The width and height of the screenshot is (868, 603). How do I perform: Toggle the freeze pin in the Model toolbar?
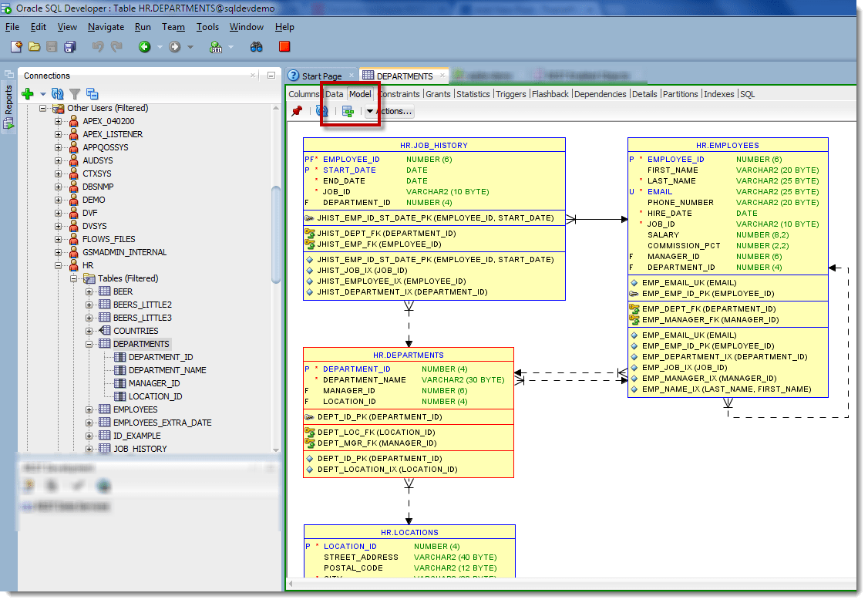[x=298, y=111]
